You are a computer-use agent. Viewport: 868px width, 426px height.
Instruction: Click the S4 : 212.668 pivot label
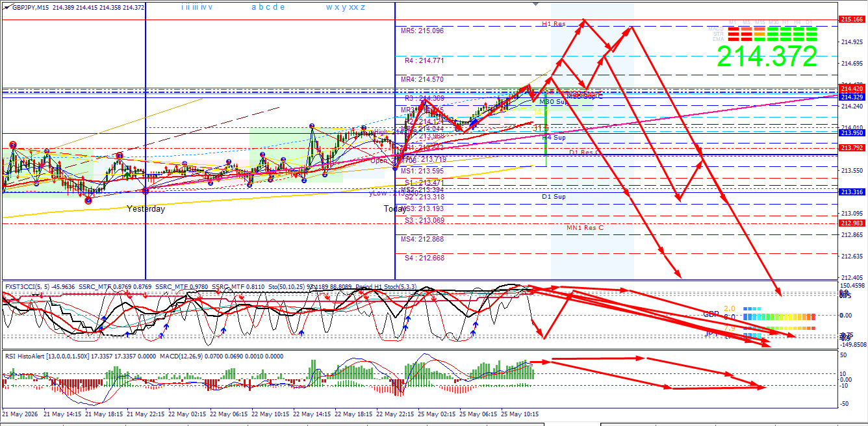(x=424, y=258)
